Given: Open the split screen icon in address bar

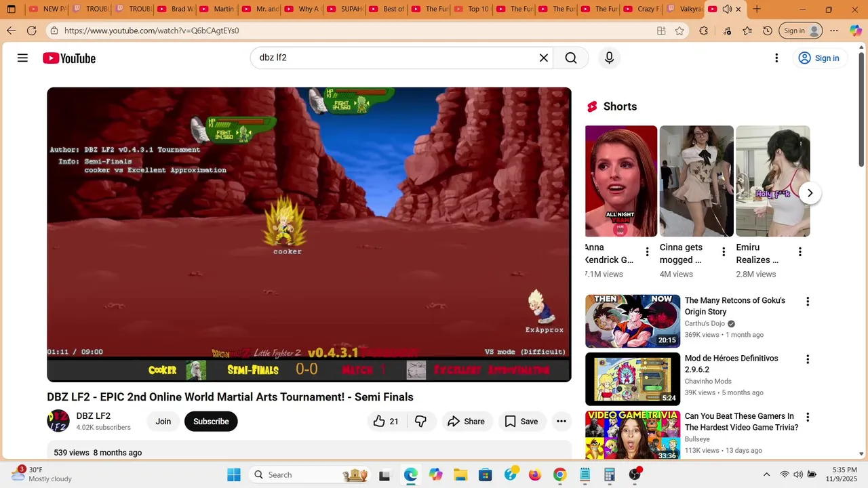Looking at the screenshot, I should coord(661,30).
